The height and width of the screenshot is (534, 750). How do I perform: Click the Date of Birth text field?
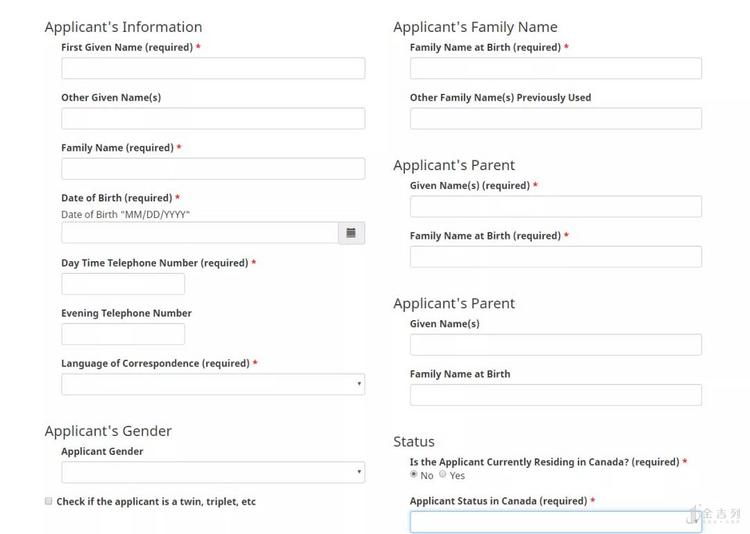[199, 233]
